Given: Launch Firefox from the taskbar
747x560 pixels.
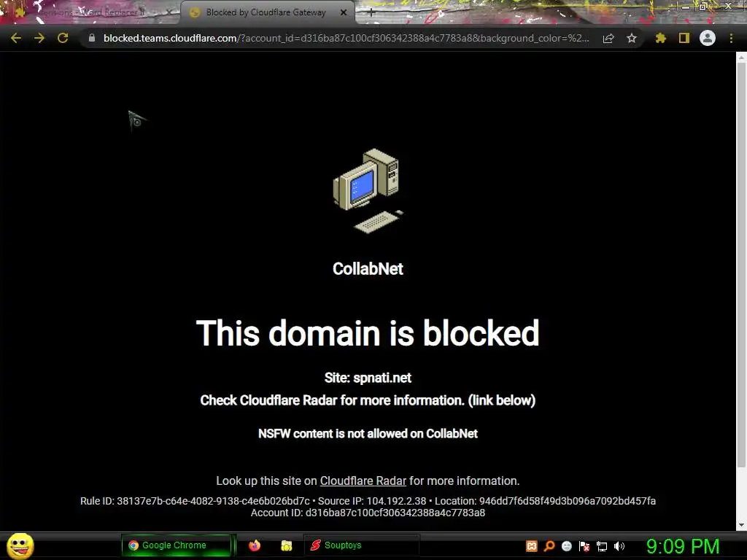Looking at the screenshot, I should [255, 545].
